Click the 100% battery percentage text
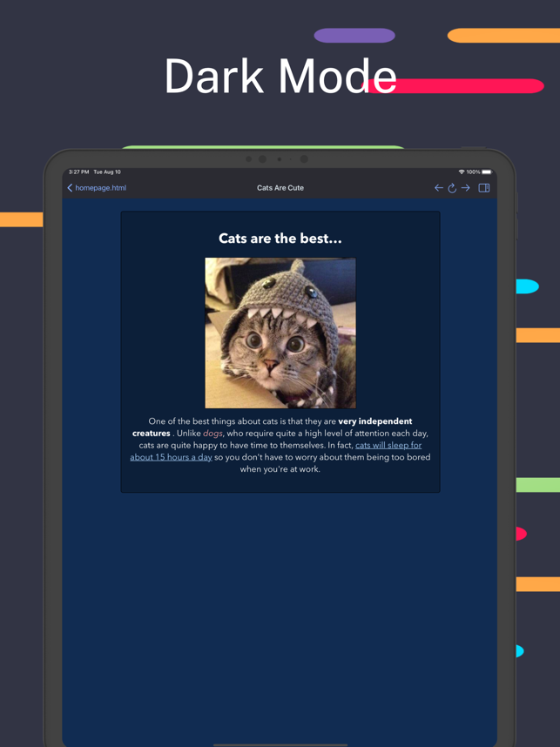560x747 pixels. click(473, 172)
